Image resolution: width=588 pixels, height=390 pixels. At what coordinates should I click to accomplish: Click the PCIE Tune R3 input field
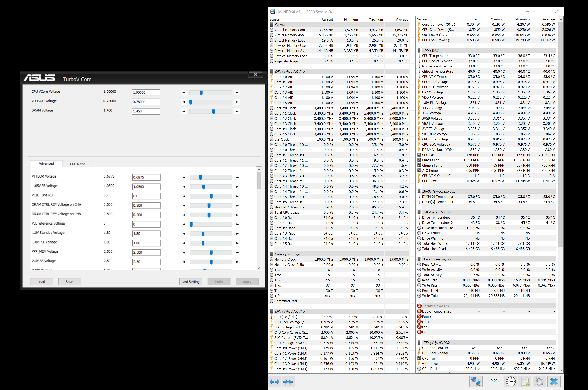click(146, 196)
